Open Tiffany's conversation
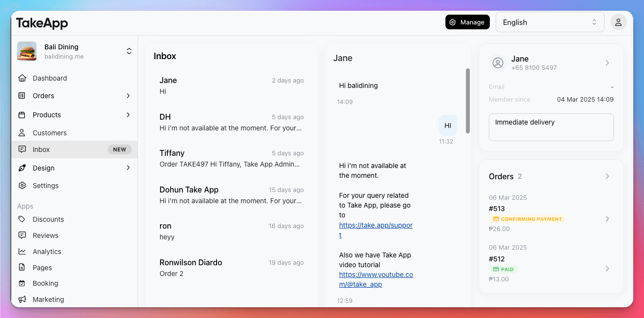 [232, 158]
